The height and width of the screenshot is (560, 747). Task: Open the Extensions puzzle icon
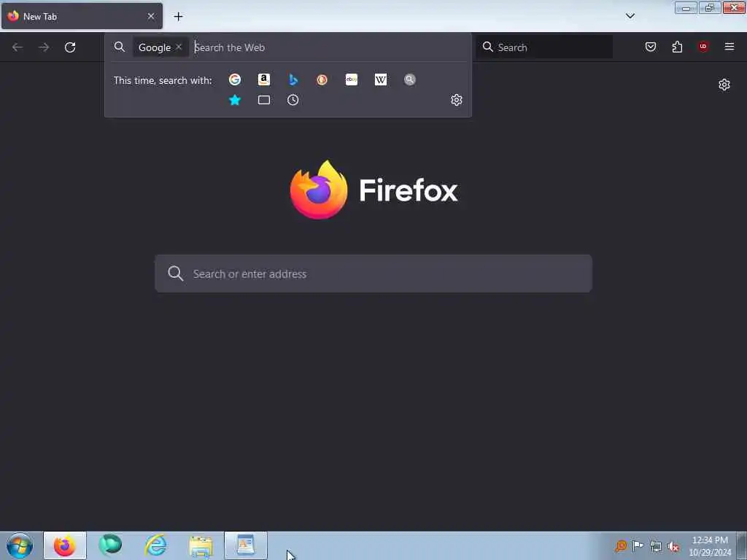coord(677,47)
